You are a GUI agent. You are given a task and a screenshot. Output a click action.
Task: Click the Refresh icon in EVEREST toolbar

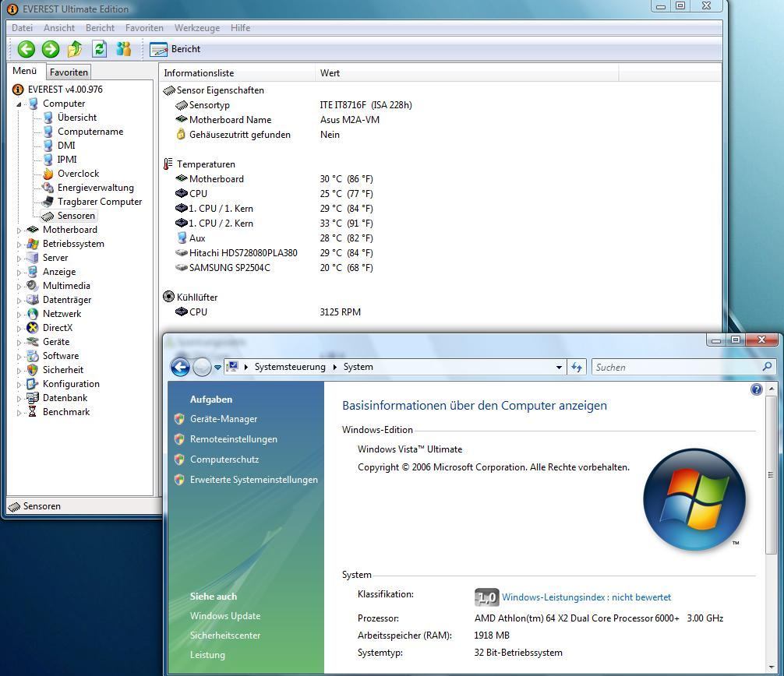100,49
